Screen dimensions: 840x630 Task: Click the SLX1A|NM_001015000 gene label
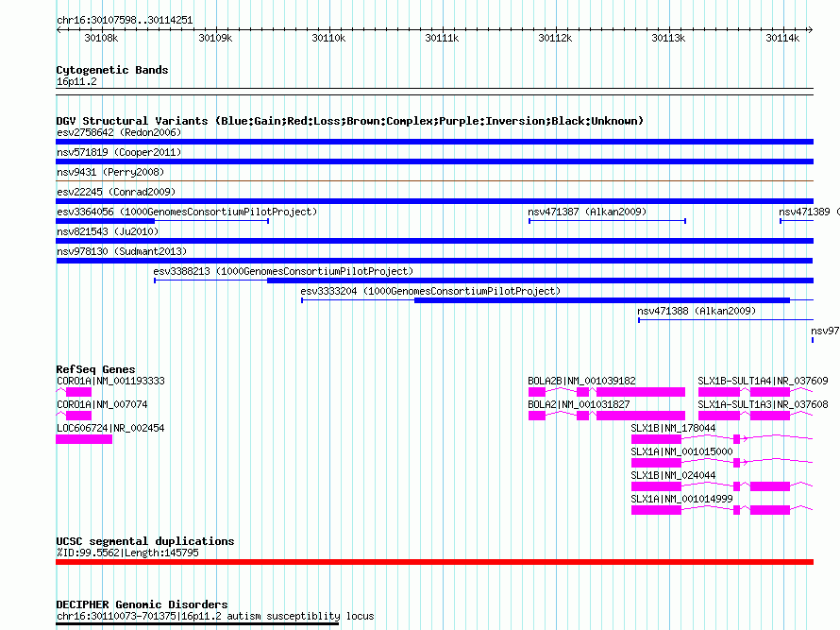pyautogui.click(x=681, y=451)
